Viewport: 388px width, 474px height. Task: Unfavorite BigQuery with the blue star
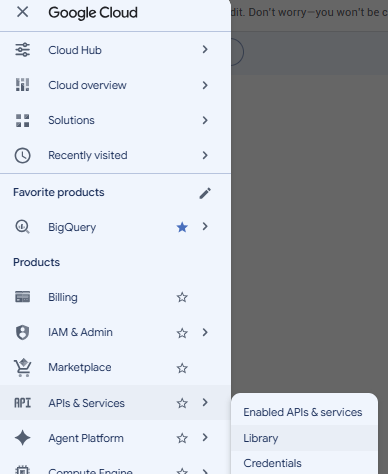pyautogui.click(x=182, y=227)
